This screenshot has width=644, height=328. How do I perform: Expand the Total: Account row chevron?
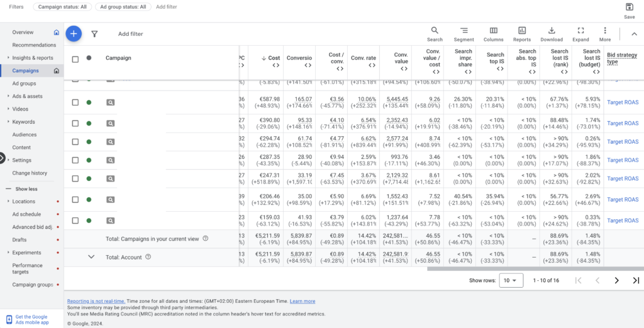91,256
